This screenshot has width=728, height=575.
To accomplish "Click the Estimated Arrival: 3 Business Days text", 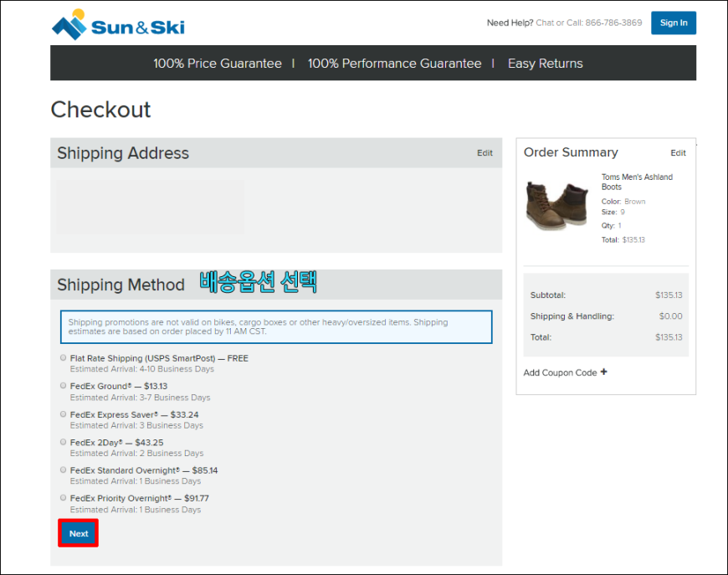I will click(136, 425).
